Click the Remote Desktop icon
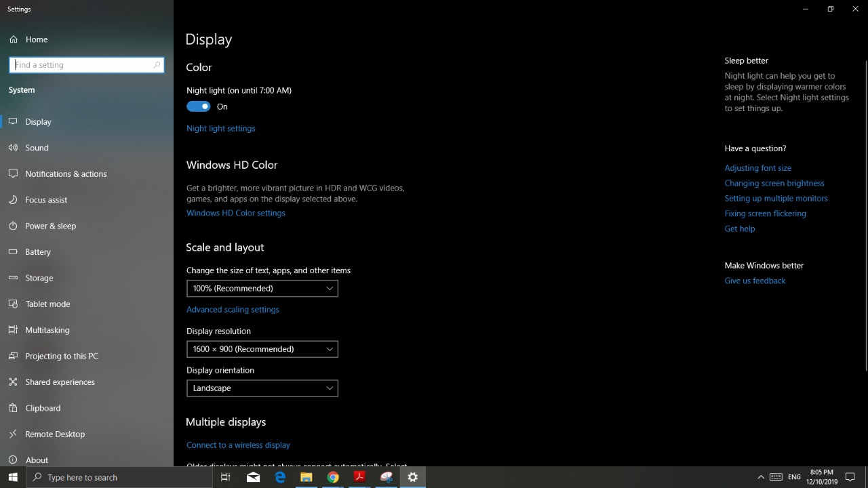Screen dimensions: 868x488 pyautogui.click(x=13, y=434)
